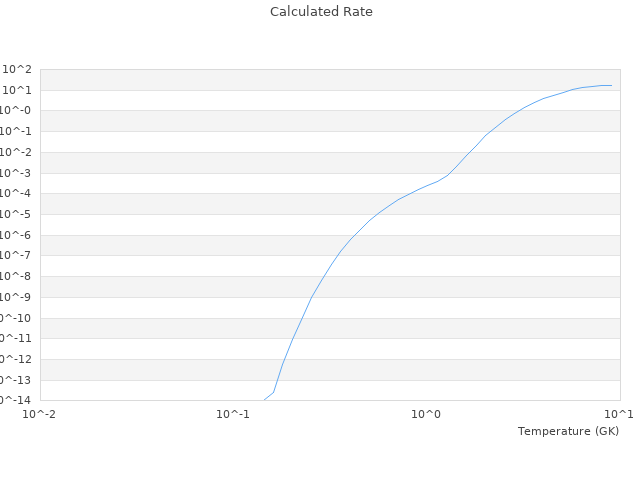
Task: Click the 10^-7 y-axis tick label
Action: pos(16,256)
